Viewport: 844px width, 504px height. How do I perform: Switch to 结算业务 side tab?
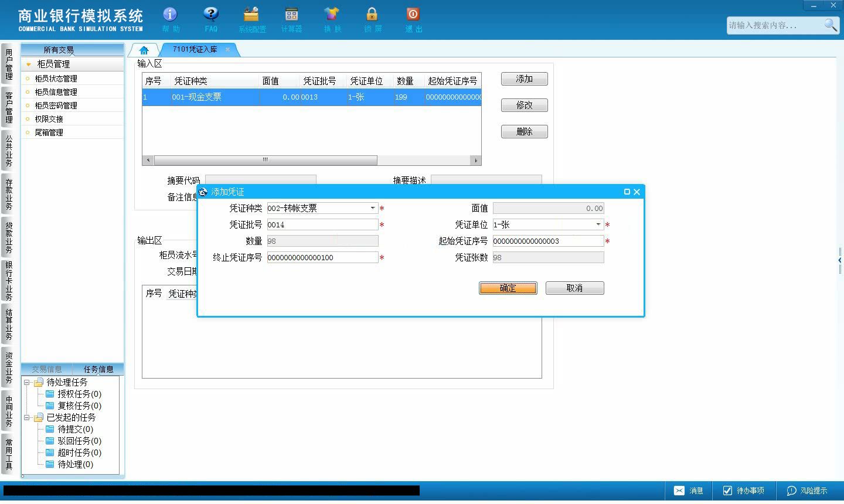(x=9, y=324)
